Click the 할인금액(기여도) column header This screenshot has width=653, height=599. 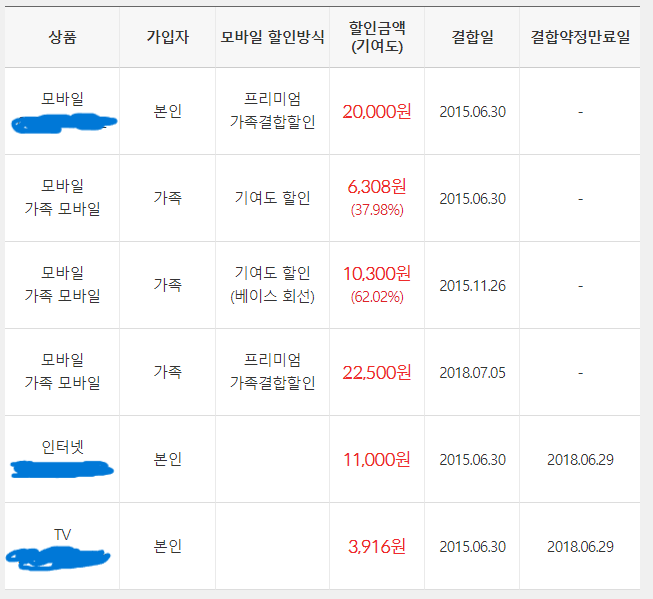tap(377, 37)
